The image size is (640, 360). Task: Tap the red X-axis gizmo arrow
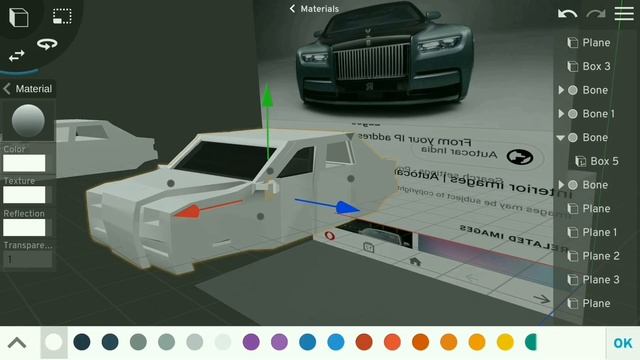point(189,211)
